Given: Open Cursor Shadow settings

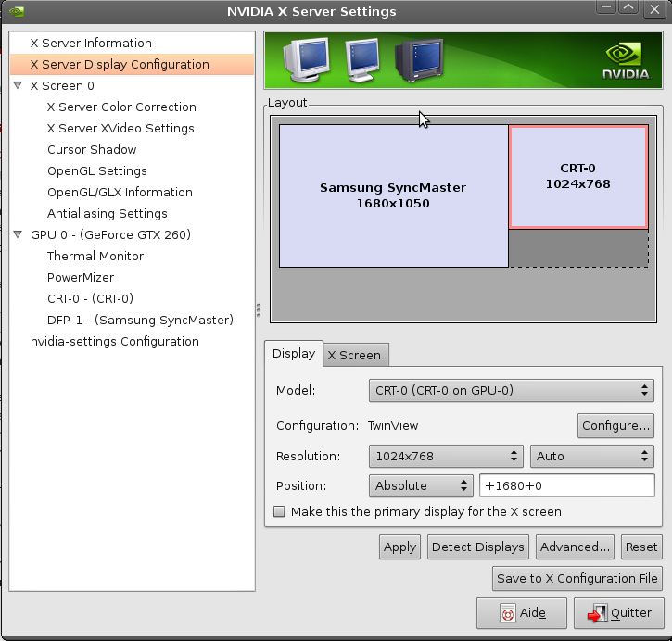Looking at the screenshot, I should pyautogui.click(x=92, y=149).
